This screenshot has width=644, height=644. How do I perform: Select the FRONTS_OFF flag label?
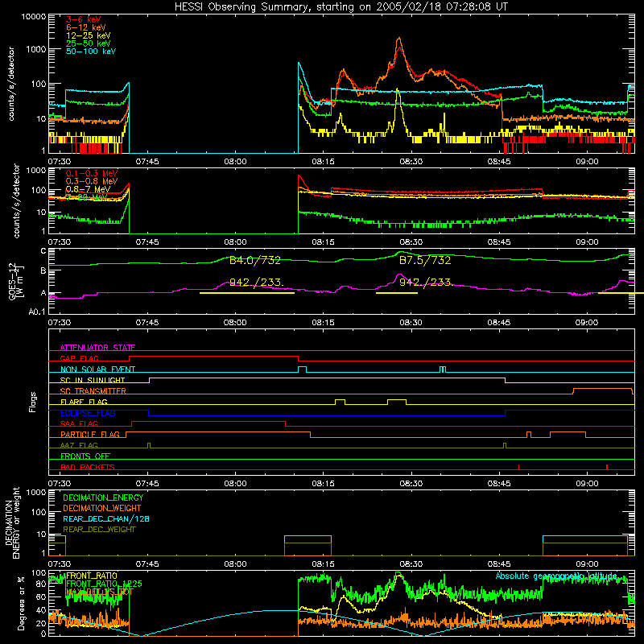[x=85, y=456]
